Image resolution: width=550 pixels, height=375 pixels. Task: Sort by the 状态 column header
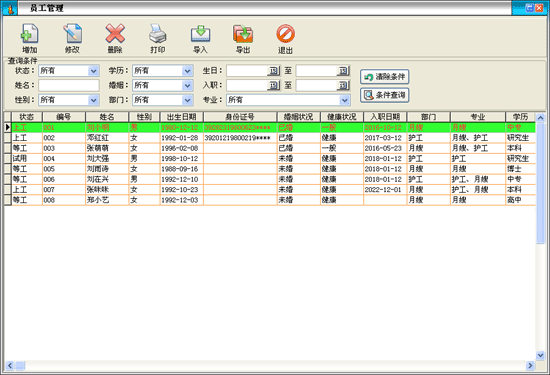click(27, 117)
